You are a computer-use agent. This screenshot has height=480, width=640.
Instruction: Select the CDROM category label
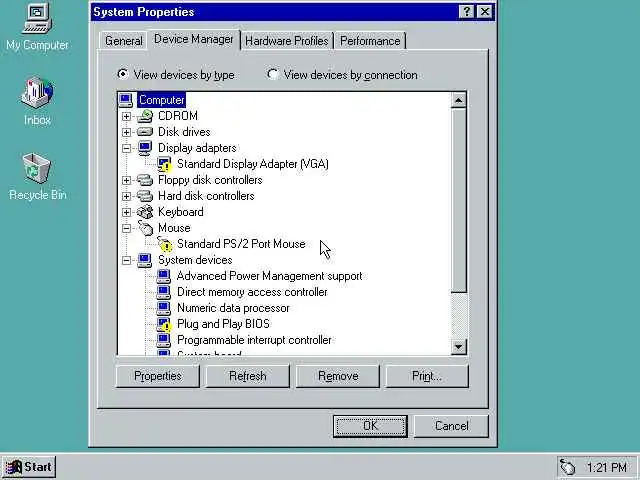178,116
